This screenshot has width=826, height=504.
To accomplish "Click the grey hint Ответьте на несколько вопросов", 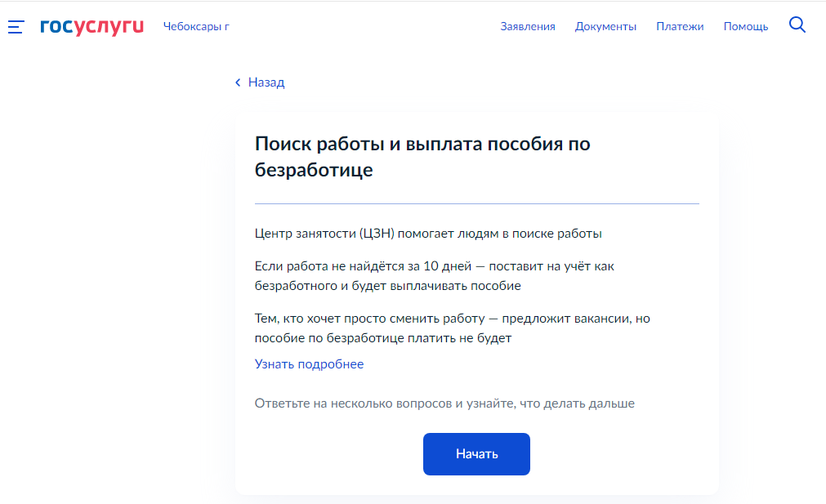I will tap(444, 404).
